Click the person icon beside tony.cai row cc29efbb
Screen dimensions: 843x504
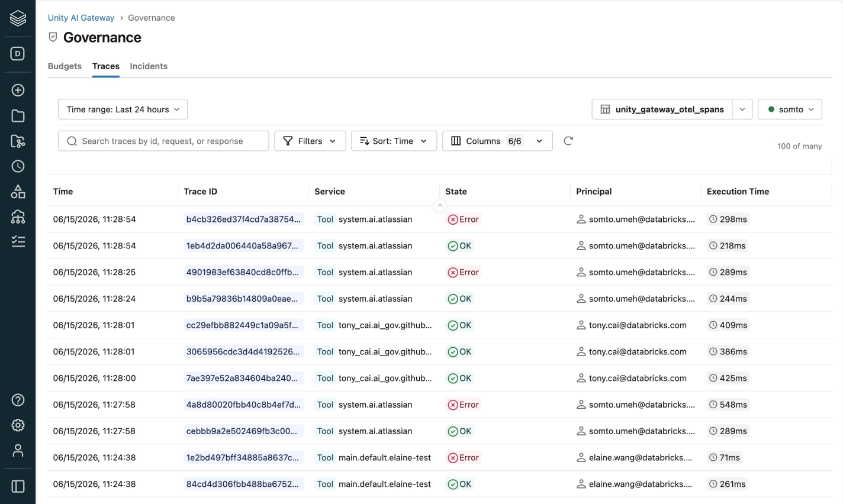tap(581, 325)
